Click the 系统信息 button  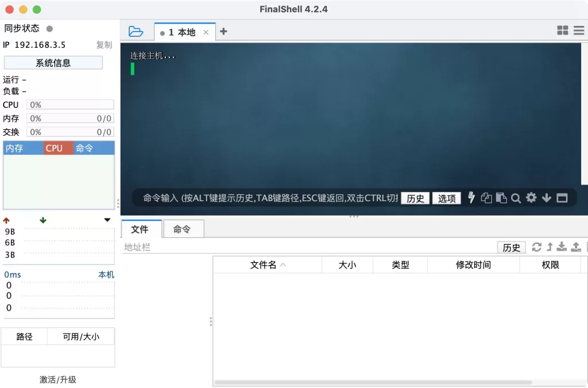tap(53, 63)
